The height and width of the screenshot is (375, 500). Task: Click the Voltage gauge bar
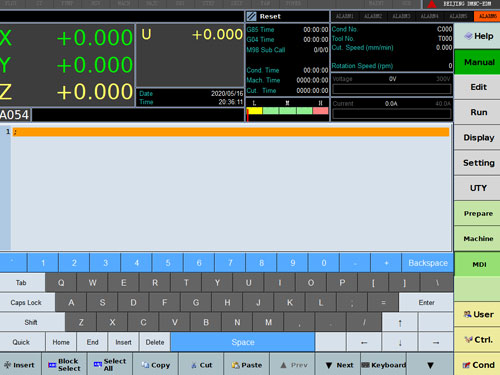coord(392,89)
